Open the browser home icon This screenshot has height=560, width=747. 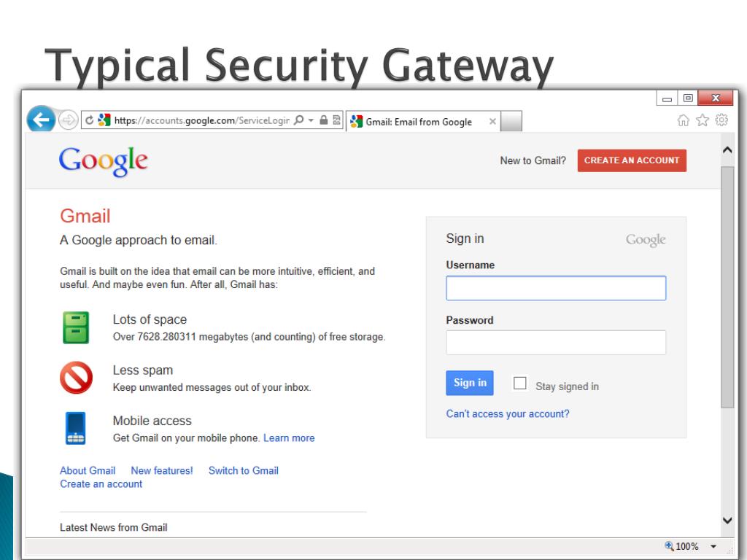[x=683, y=120]
